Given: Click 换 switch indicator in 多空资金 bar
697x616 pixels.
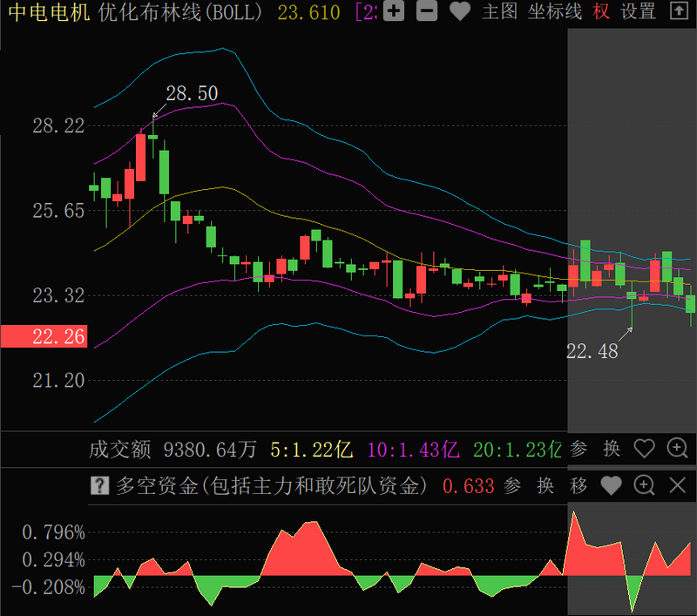Looking at the screenshot, I should [x=545, y=486].
